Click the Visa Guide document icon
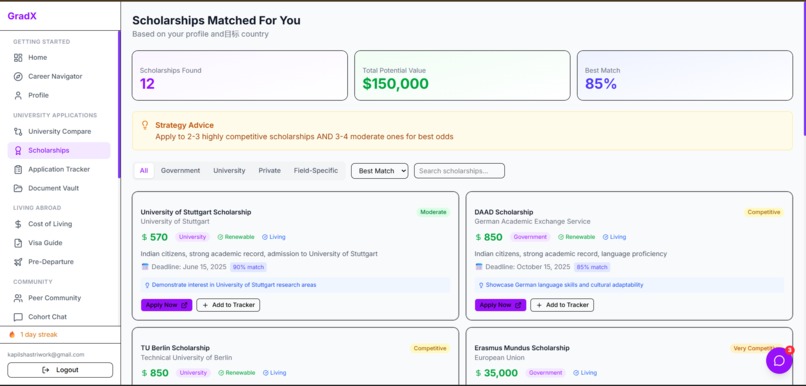Viewport: 806px width, 386px height. 18,243
